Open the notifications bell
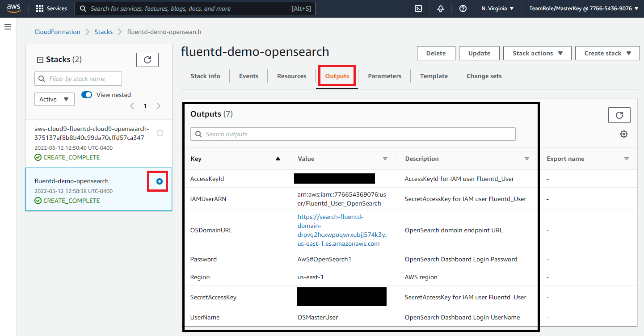644x336 pixels. pyautogui.click(x=441, y=8)
